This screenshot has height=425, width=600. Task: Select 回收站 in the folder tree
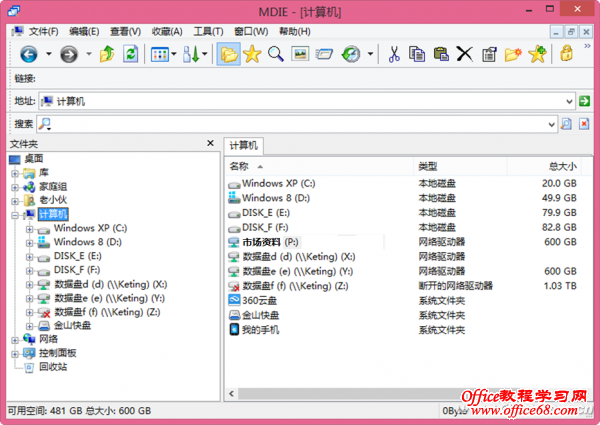[x=53, y=367]
